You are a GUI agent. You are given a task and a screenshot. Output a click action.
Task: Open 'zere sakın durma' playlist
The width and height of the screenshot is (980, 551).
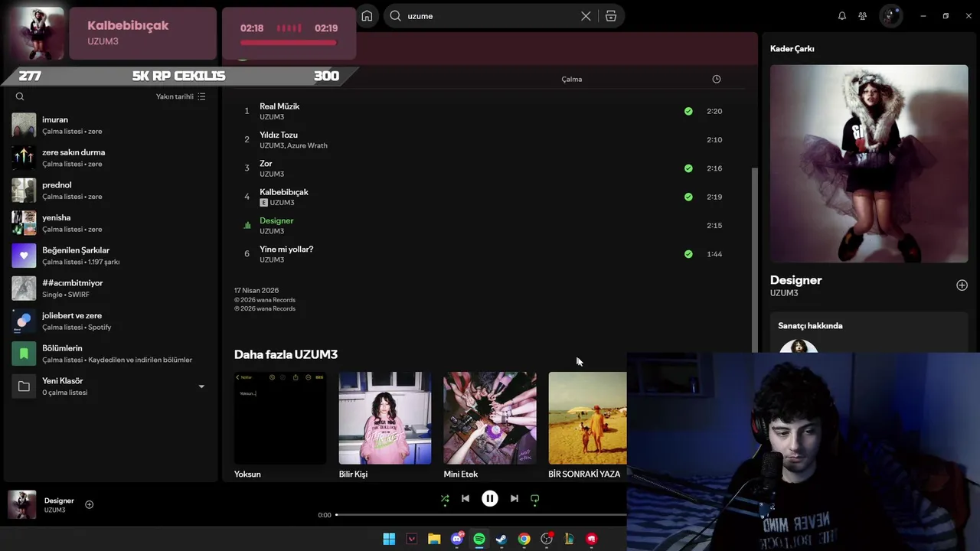point(110,158)
